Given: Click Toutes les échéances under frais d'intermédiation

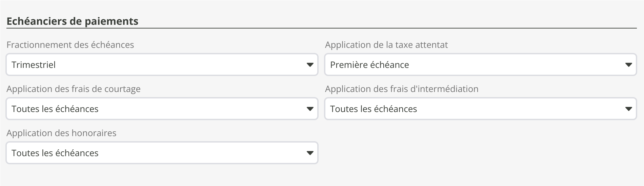Looking at the screenshot, I should [374, 109].
